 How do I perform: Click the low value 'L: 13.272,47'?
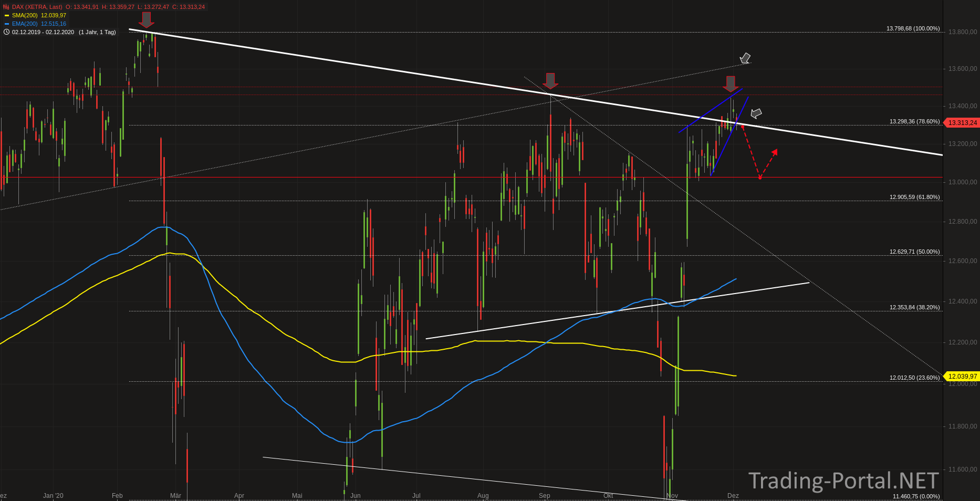pos(153,7)
